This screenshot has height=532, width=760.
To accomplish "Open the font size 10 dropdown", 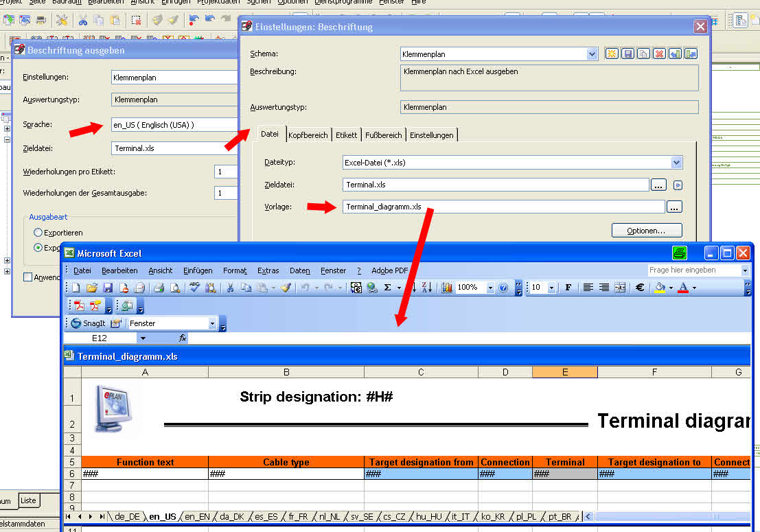I will pyautogui.click(x=551, y=288).
